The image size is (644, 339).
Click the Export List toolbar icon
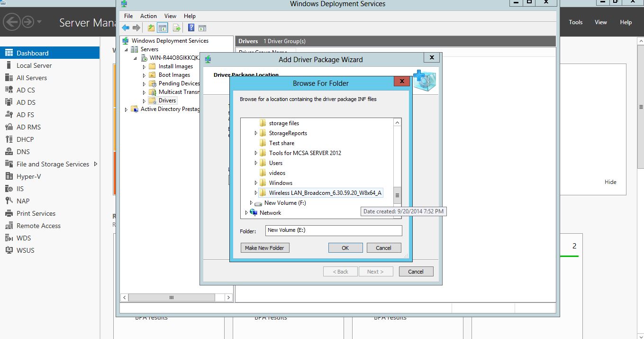[x=176, y=28]
